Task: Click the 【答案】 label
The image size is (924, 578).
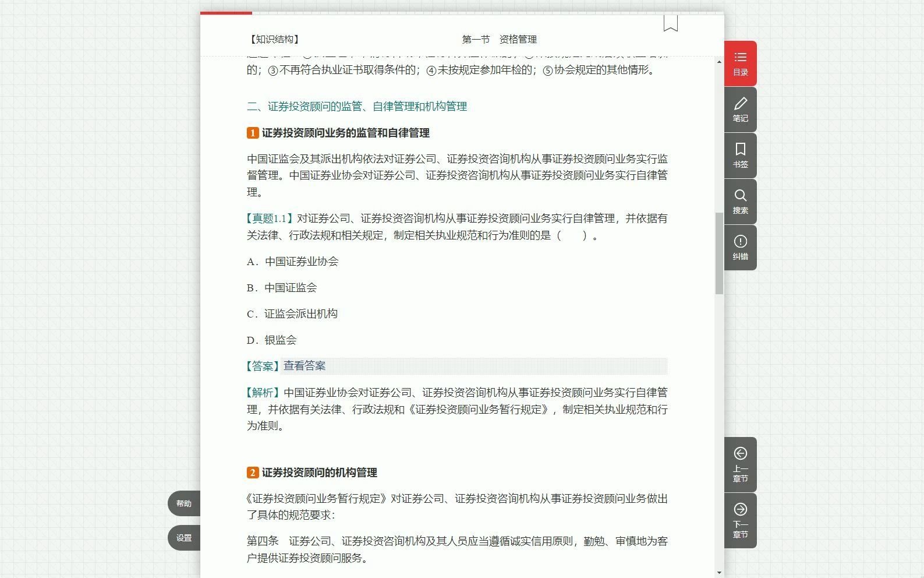Action: (263, 366)
